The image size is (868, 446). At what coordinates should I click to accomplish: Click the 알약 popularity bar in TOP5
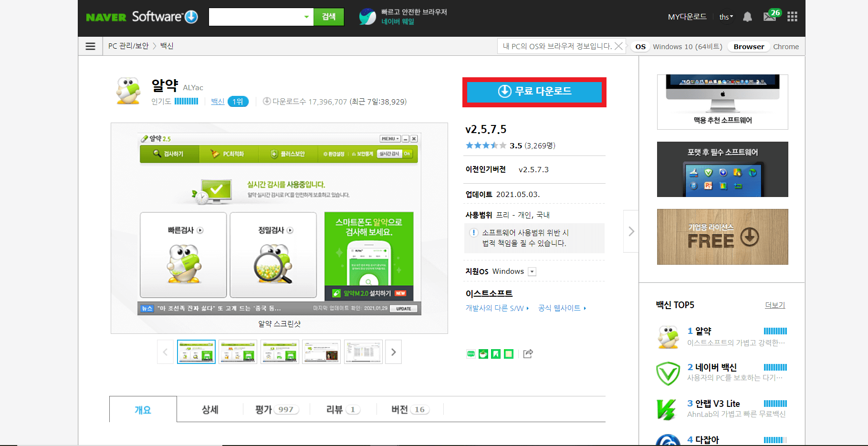775,331
